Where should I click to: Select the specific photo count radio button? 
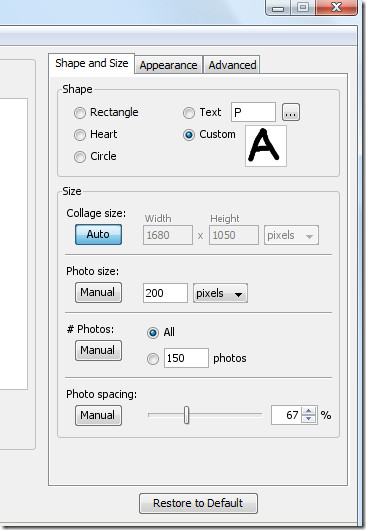click(153, 359)
